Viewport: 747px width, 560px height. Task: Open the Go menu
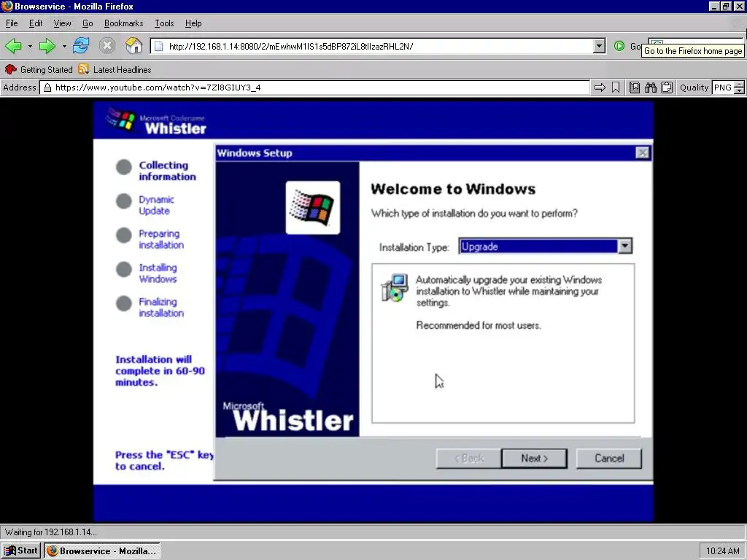click(x=88, y=23)
